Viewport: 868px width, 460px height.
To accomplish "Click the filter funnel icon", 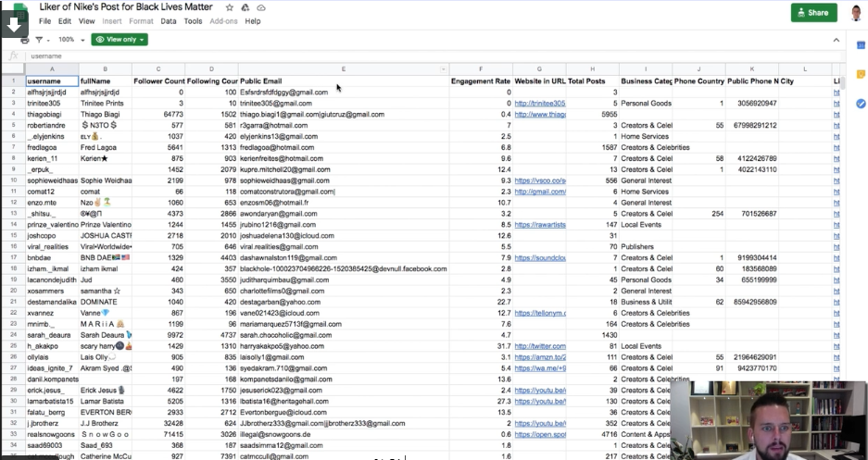I will pyautogui.click(x=39, y=40).
